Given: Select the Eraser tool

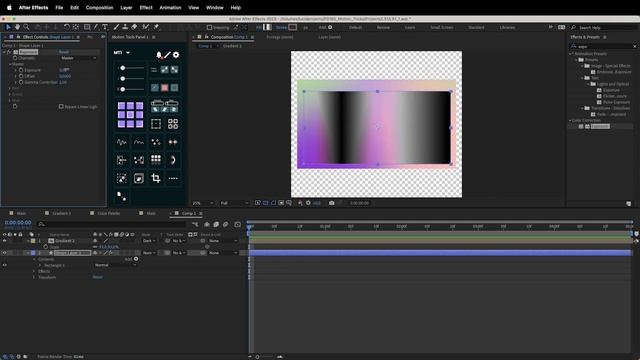Looking at the screenshot, I should pyautogui.click(x=134, y=27).
